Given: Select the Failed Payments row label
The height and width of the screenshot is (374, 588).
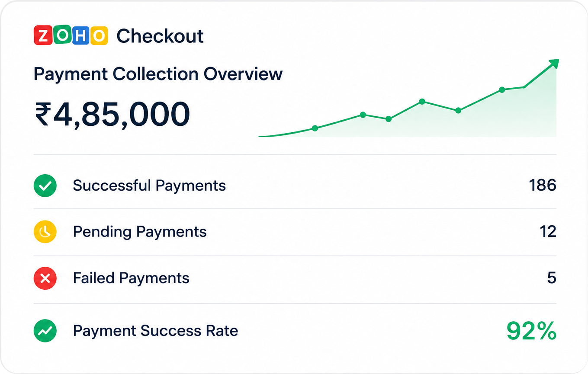Looking at the screenshot, I should coord(131,278).
